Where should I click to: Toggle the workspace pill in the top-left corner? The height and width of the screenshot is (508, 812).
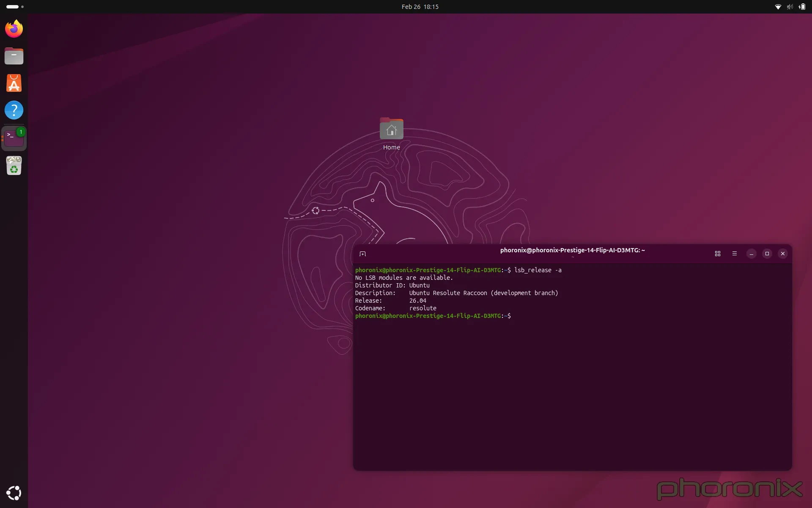(x=13, y=6)
